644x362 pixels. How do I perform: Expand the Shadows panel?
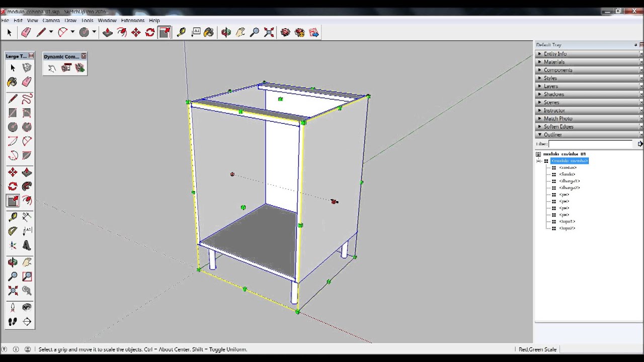pyautogui.click(x=588, y=94)
